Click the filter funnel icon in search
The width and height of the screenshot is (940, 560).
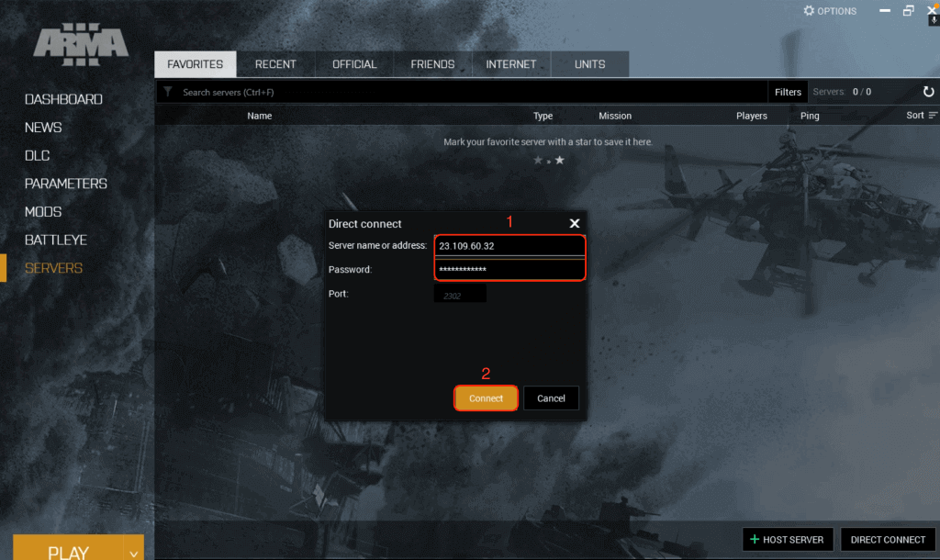pos(167,92)
